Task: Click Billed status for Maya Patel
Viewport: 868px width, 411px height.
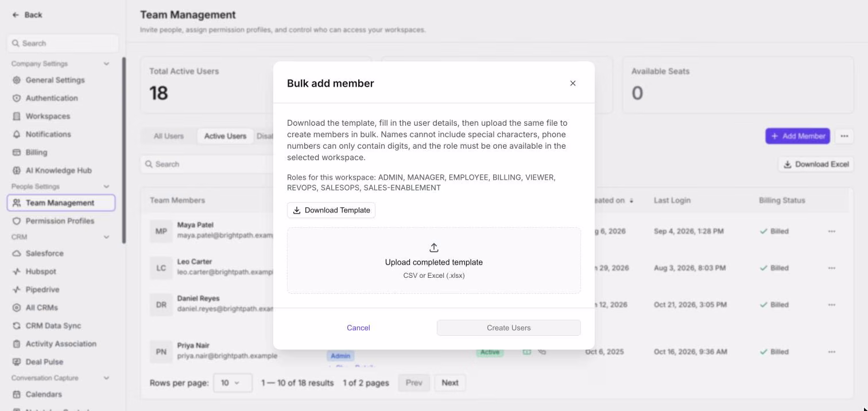Action: pyautogui.click(x=774, y=231)
